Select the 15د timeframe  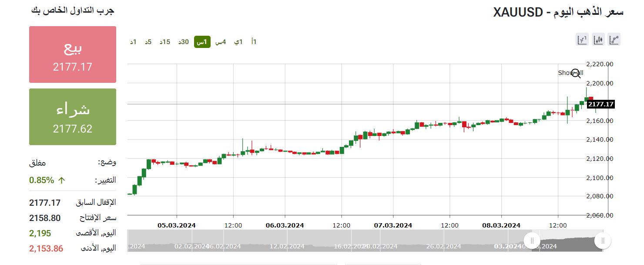coord(165,42)
